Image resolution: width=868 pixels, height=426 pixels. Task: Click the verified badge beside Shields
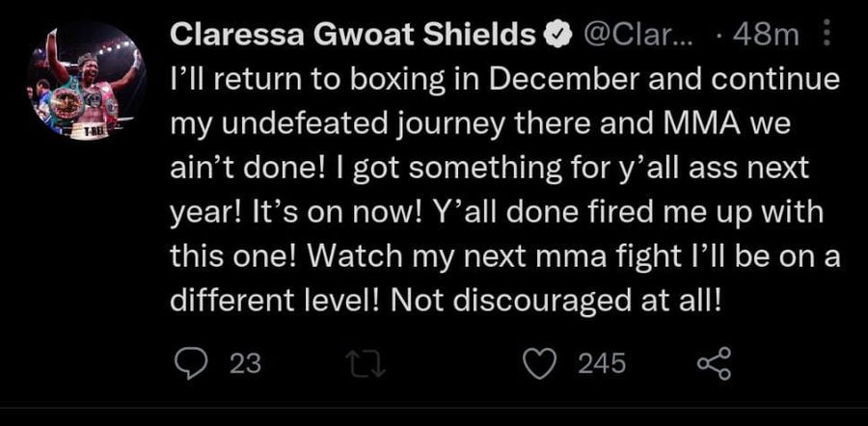tap(558, 37)
